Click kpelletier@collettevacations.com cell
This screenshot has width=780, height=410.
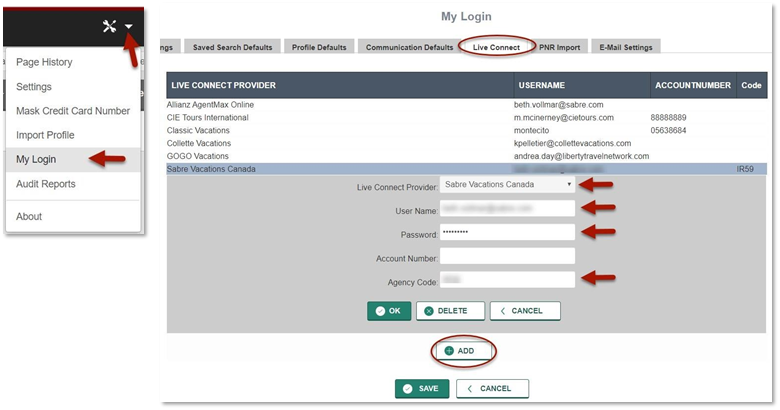(572, 143)
